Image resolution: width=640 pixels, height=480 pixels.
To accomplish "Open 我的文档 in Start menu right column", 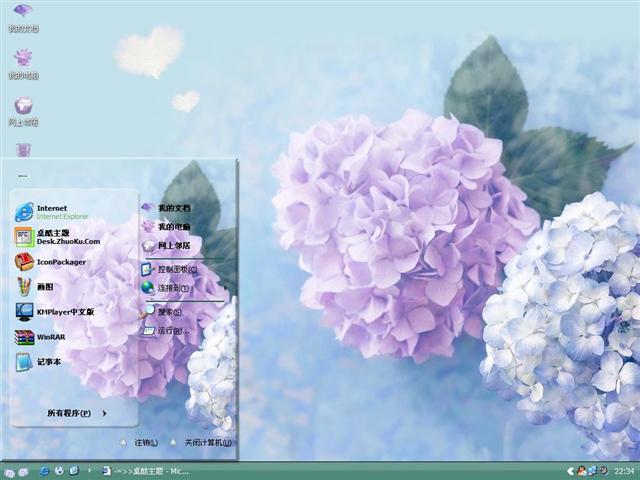I will coord(166,208).
